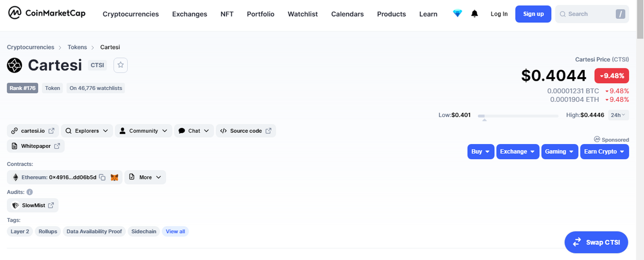Click the Cryptocurrencies breadcrumb

click(31, 47)
